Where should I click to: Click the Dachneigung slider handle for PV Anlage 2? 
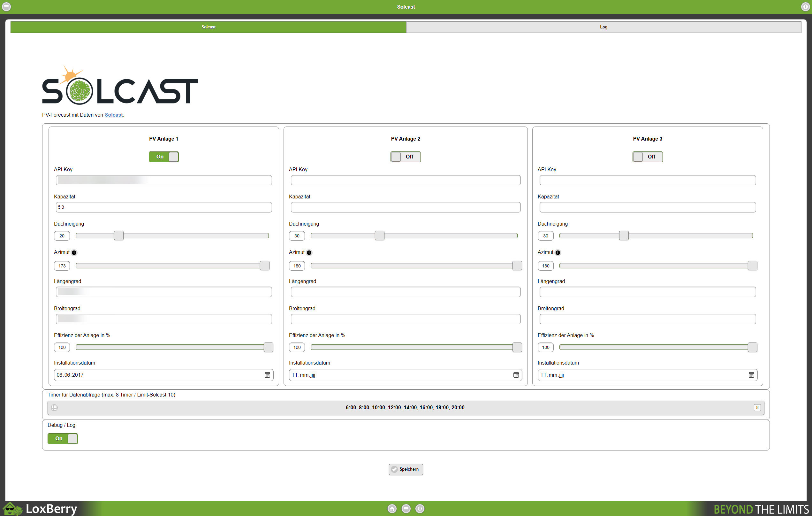point(379,235)
